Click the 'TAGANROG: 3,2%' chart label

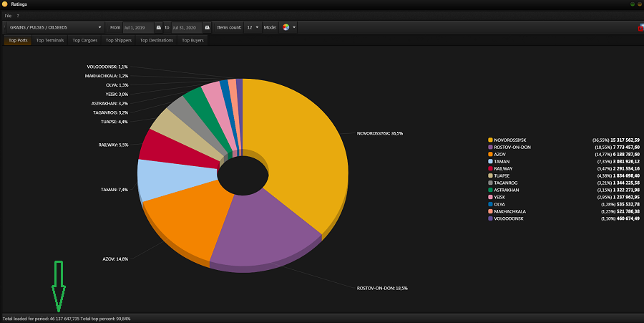(x=110, y=112)
